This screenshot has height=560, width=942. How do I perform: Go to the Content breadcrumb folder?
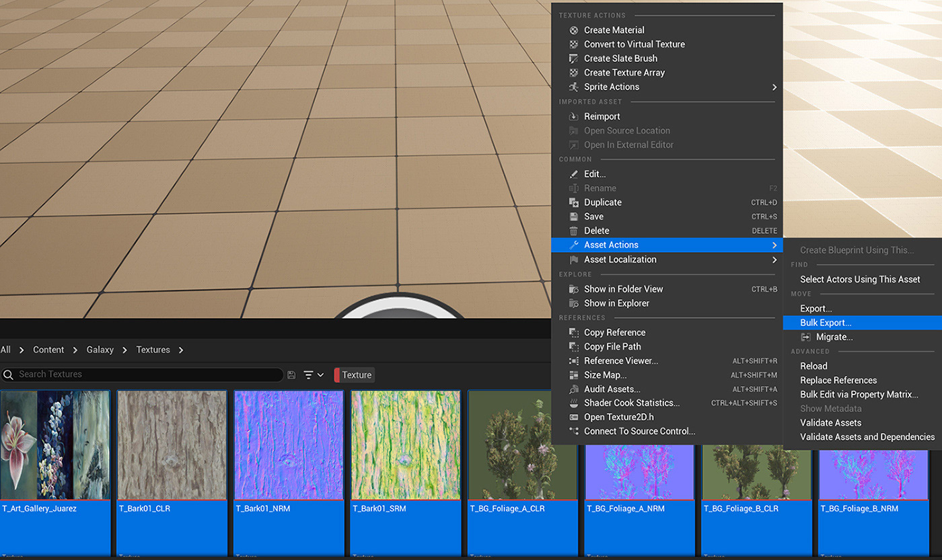pos(48,350)
